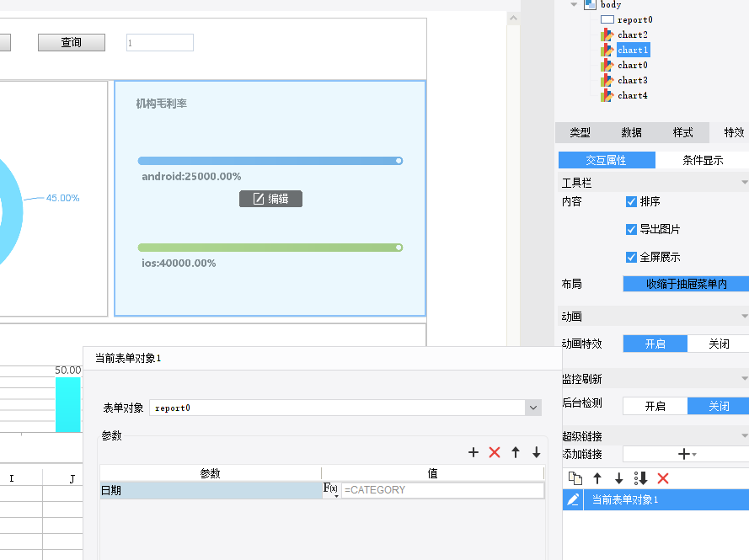This screenshot has width=749, height=560.
Task: Click copy hyperlink icon
Action: pos(575,477)
